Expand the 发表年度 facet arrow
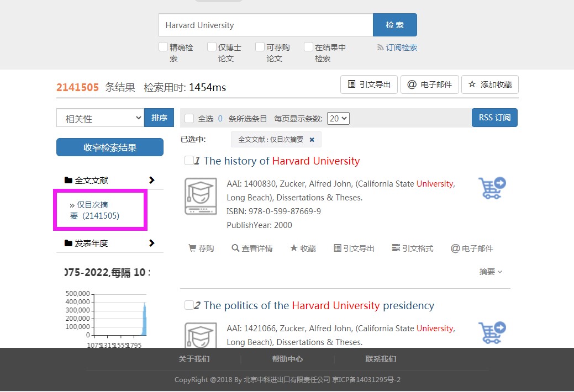Screen dimensions: 574x392 [x=152, y=243]
